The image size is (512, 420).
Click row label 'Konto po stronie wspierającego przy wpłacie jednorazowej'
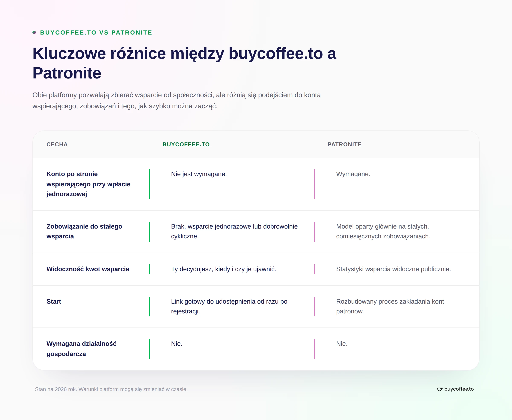(x=88, y=184)
